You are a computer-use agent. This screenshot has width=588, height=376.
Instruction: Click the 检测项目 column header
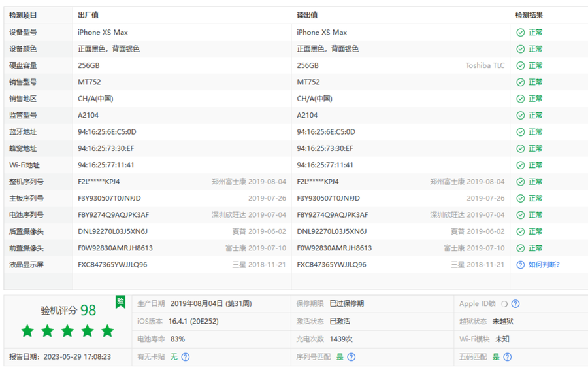(x=24, y=16)
